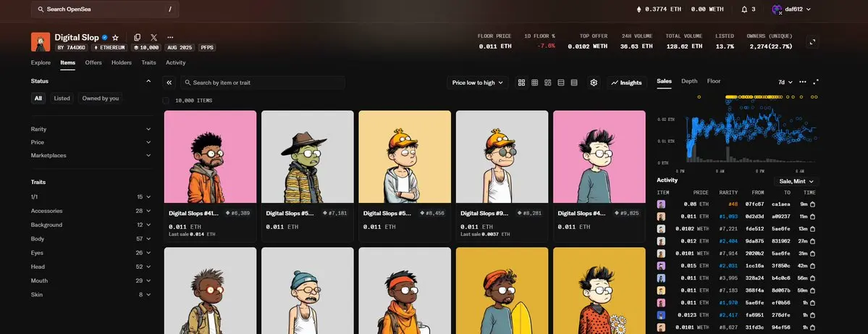The height and width of the screenshot is (334, 868).
Task: Check the select all 10,000 items checkbox
Action: [166, 100]
